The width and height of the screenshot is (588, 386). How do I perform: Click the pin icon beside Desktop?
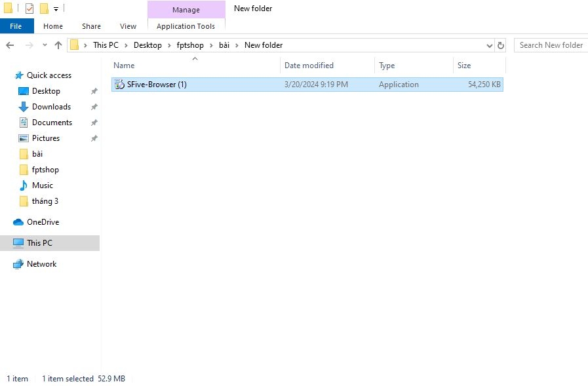tap(94, 91)
